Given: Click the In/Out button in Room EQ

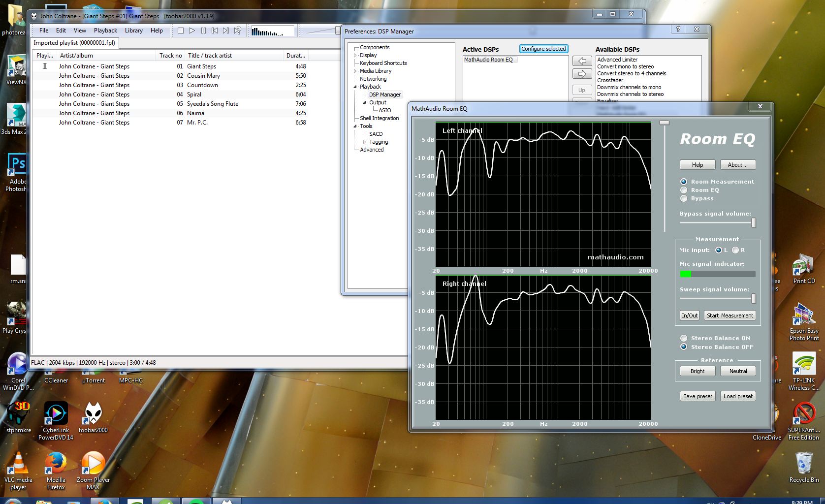Looking at the screenshot, I should coord(690,315).
